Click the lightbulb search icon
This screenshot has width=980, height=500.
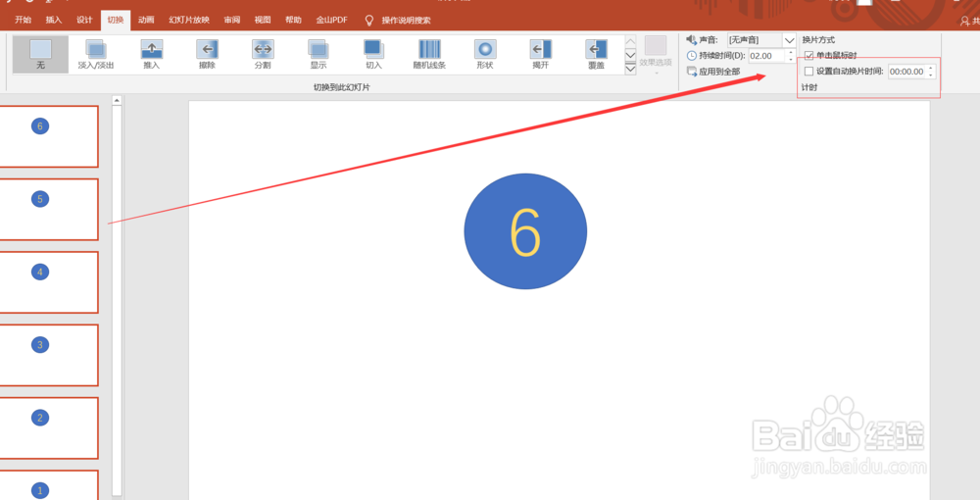pyautogui.click(x=369, y=20)
